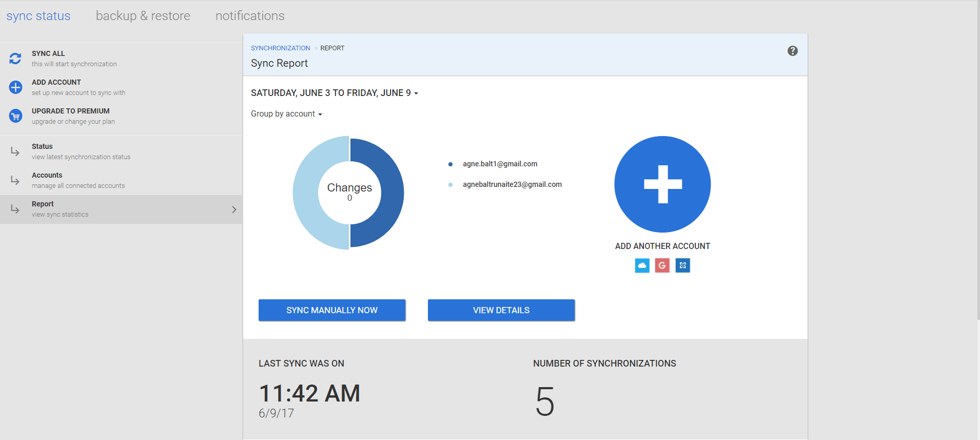980x440 pixels.
Task: Click the Sync All refresh icon
Action: pos(15,59)
